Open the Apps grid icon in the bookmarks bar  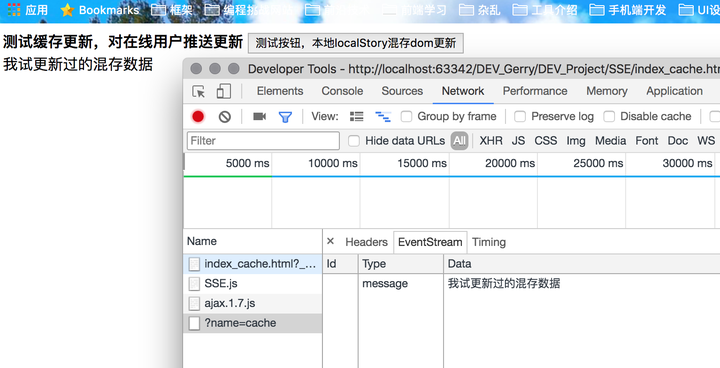(14, 10)
